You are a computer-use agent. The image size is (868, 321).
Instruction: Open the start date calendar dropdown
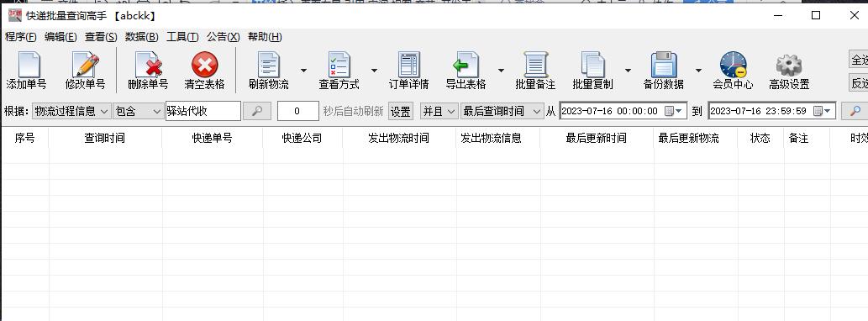pos(674,111)
